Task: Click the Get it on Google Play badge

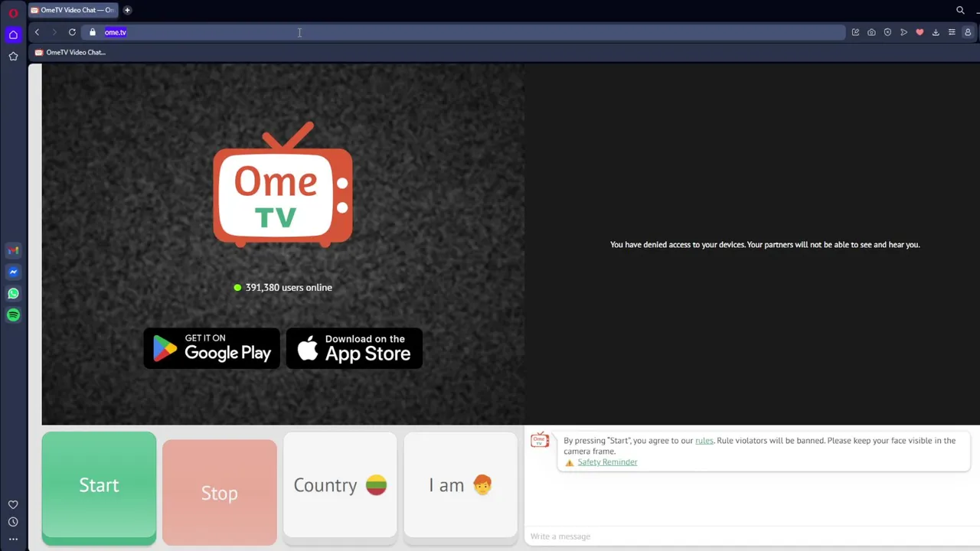Action: pos(212,348)
